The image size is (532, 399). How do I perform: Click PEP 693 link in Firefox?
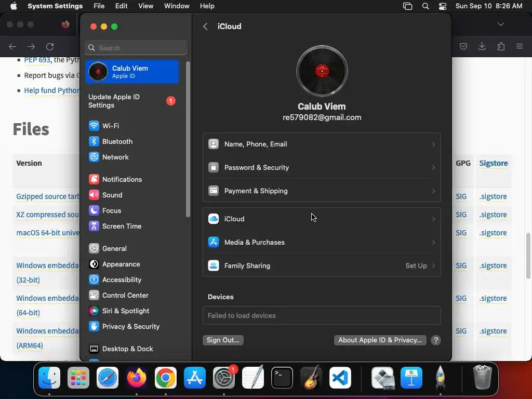(37, 60)
